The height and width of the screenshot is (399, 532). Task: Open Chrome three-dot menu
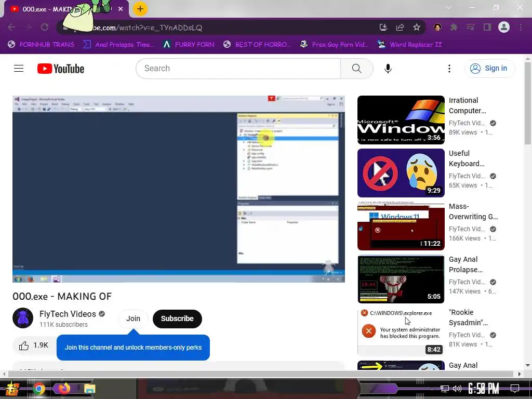coord(521,27)
